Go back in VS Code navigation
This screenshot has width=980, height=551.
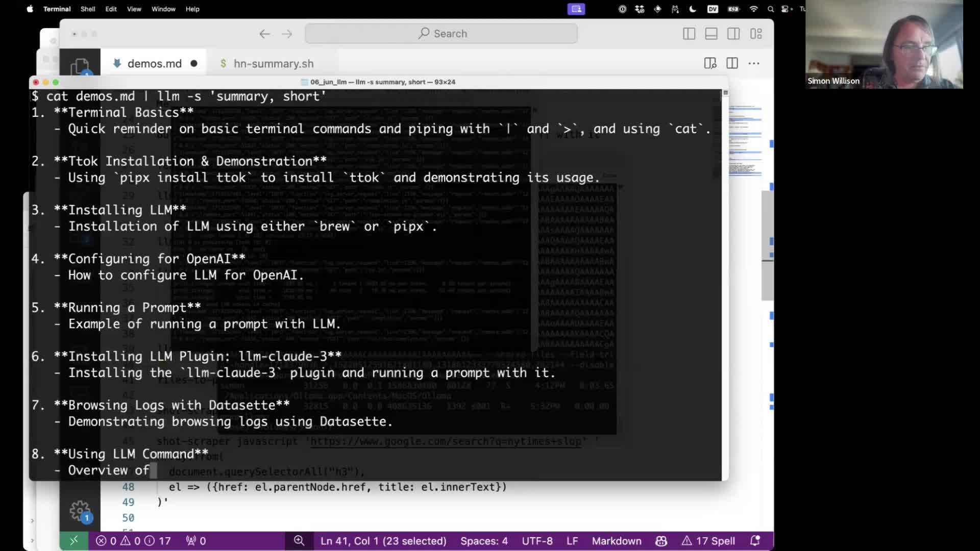point(264,34)
